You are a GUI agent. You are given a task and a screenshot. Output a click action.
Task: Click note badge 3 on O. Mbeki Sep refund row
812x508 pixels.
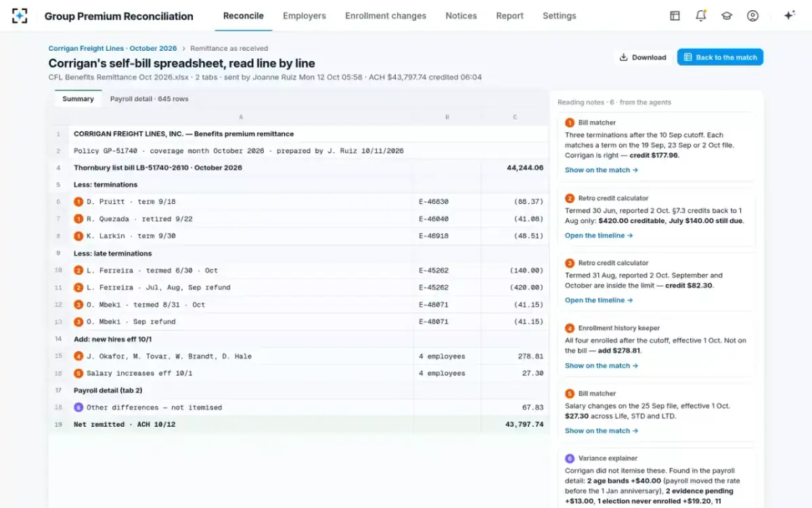[78, 322]
